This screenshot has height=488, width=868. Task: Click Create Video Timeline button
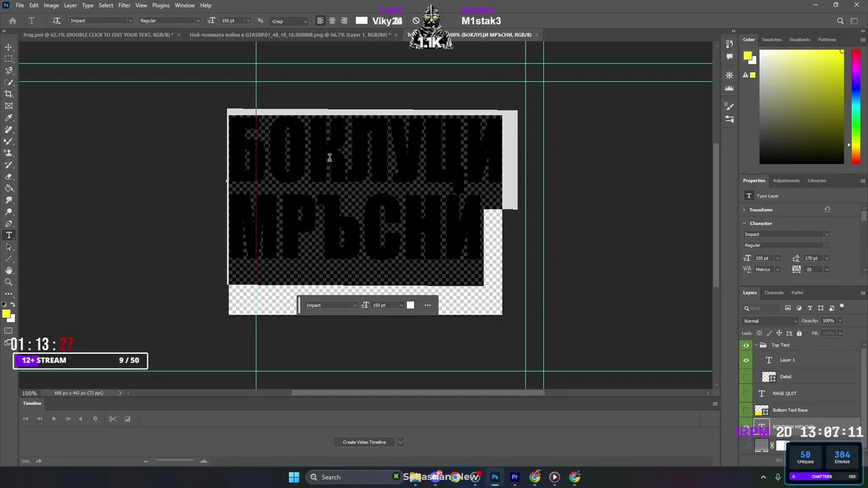click(364, 442)
